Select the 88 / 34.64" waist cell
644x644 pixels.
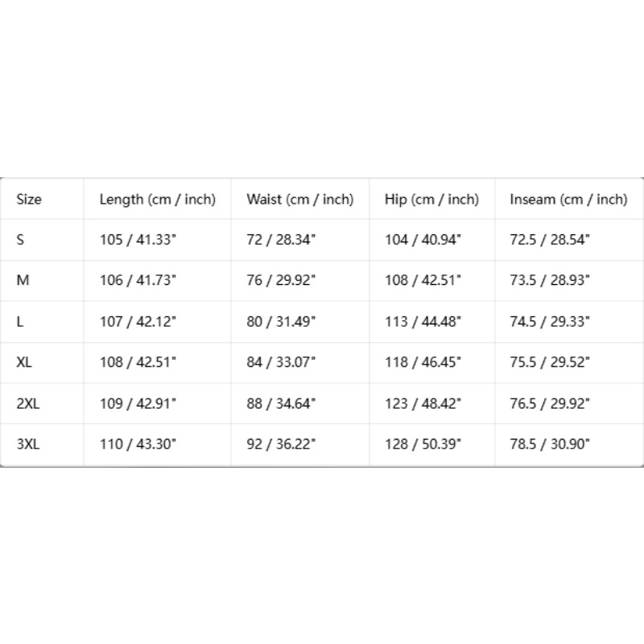pyautogui.click(x=281, y=403)
